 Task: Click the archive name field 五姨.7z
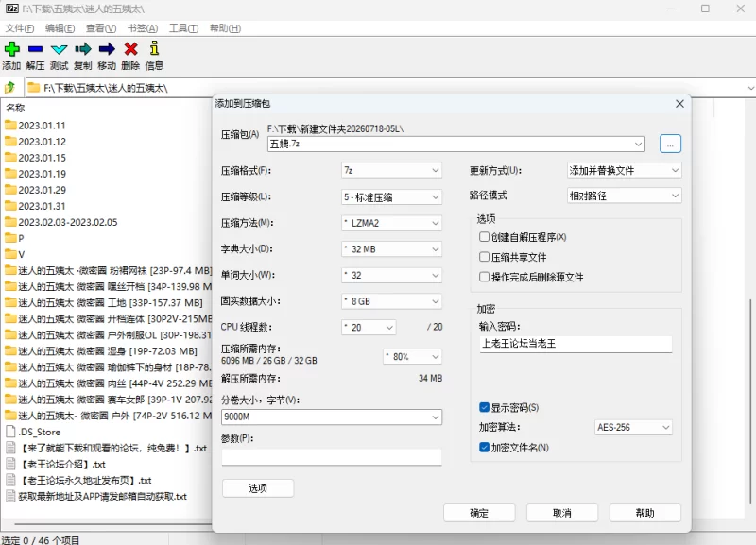tap(456, 144)
